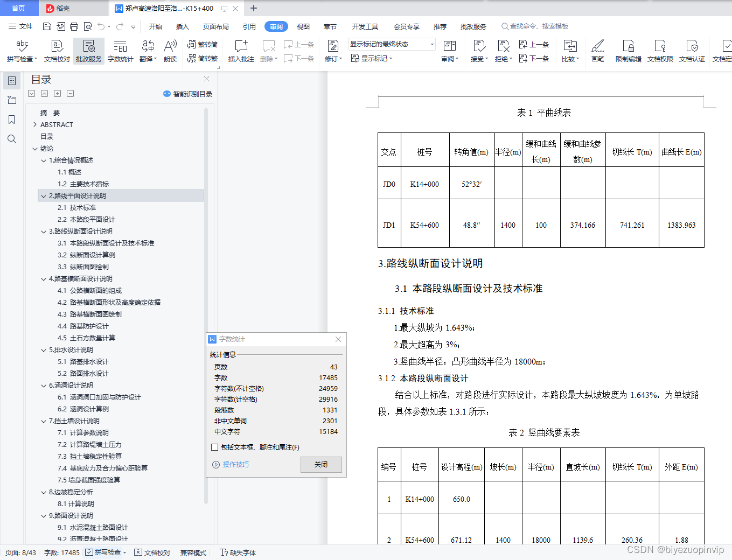Click 文档校对 in status bar
This screenshot has height=560, width=732.
[x=152, y=552]
